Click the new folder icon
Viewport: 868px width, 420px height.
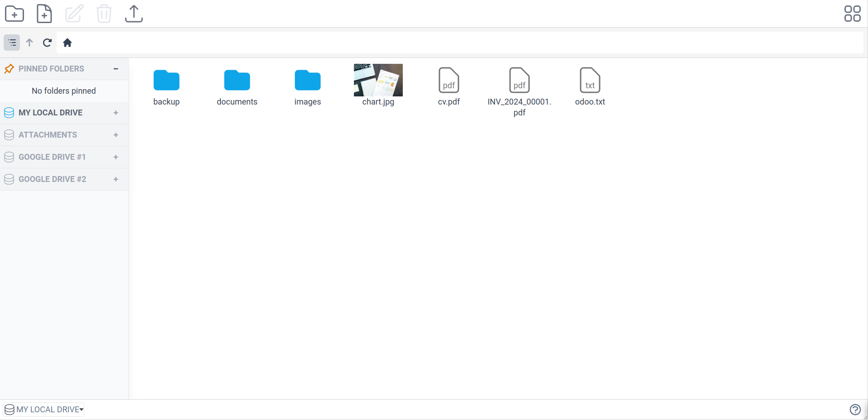click(x=14, y=14)
